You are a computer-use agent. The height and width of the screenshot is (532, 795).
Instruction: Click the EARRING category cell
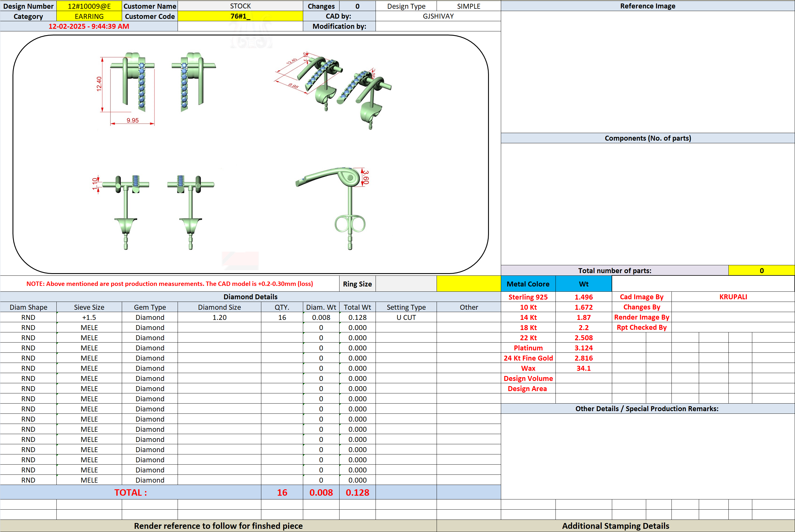89,16
